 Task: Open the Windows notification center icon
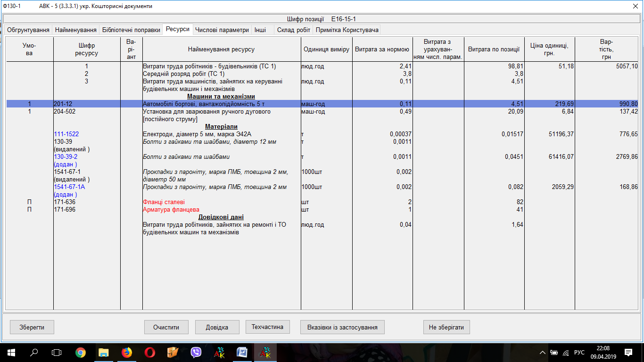point(628,352)
